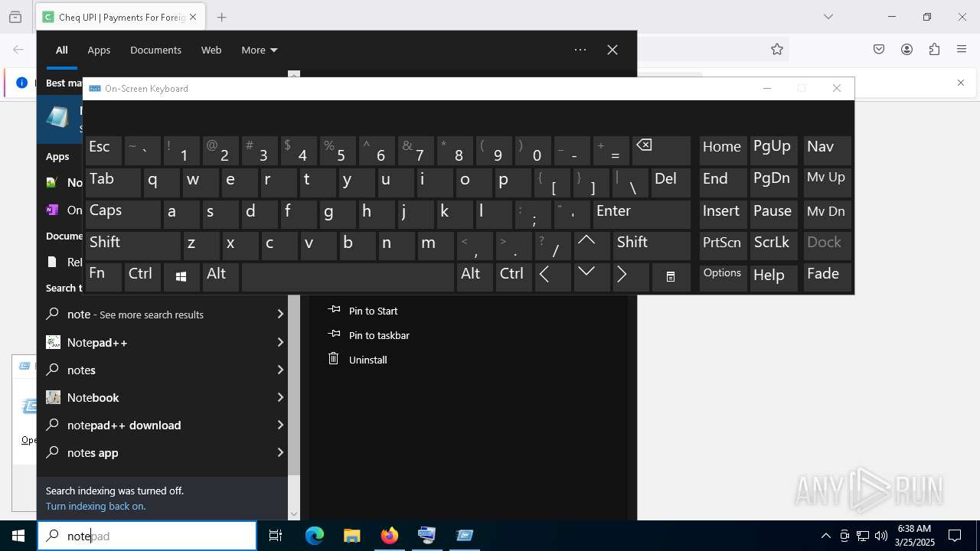Click the Enter key on the keyboard
Viewport: 980px width, 551px height.
click(x=642, y=214)
